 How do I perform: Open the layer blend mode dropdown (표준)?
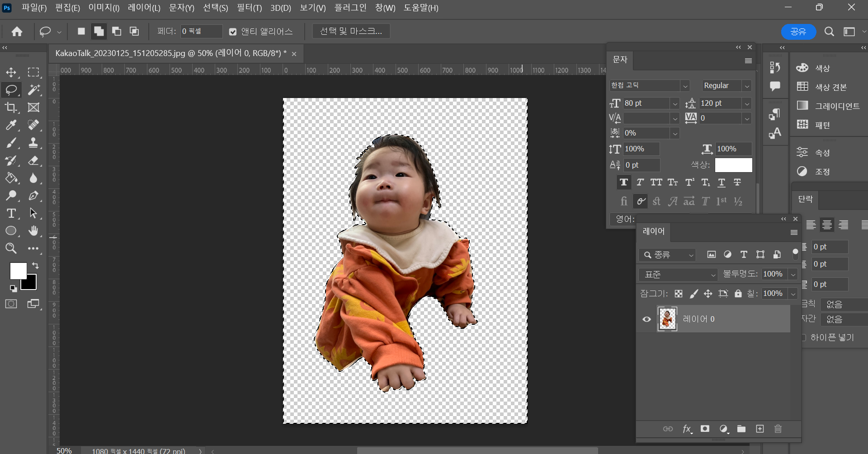[679, 274]
